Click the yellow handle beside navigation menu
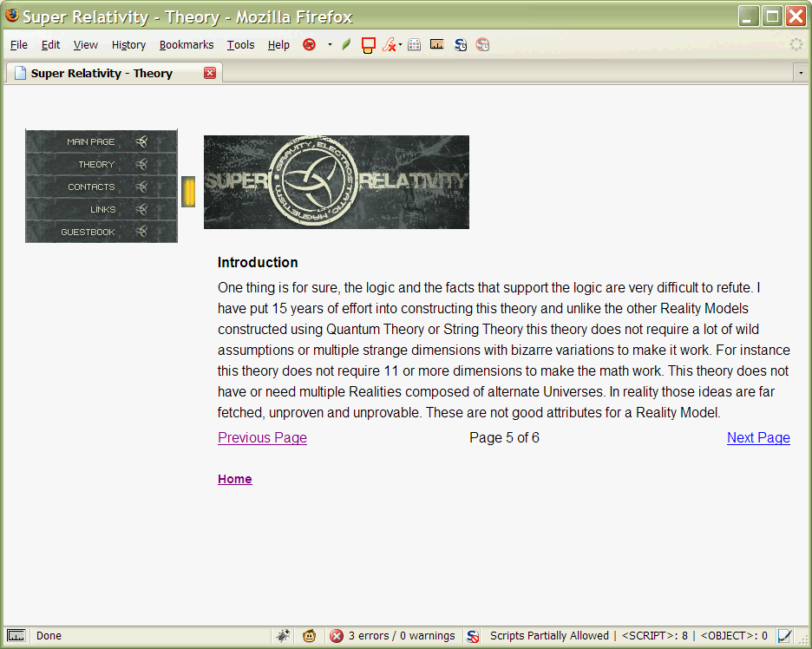Screen dimensions: 812x649 pos(188,192)
